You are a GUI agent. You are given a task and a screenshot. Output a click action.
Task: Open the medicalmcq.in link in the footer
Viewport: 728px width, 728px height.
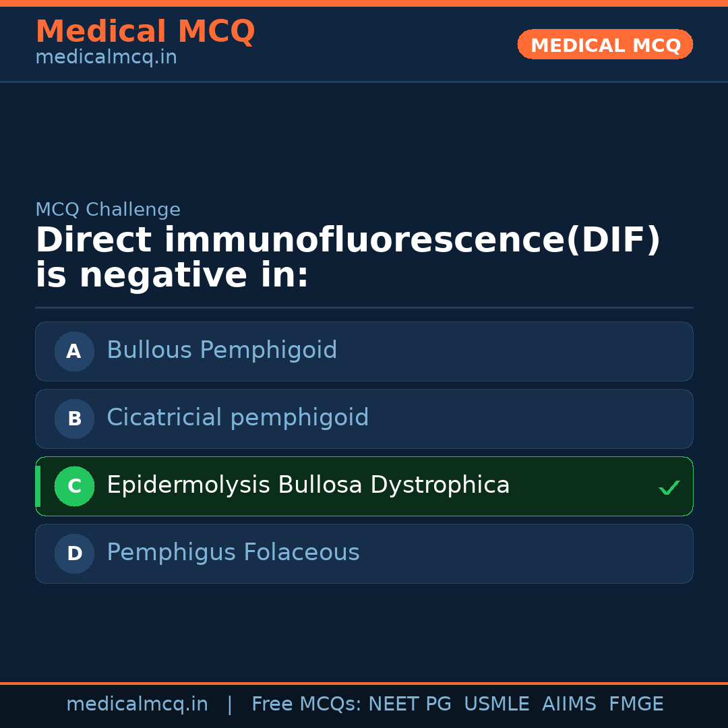(137, 704)
